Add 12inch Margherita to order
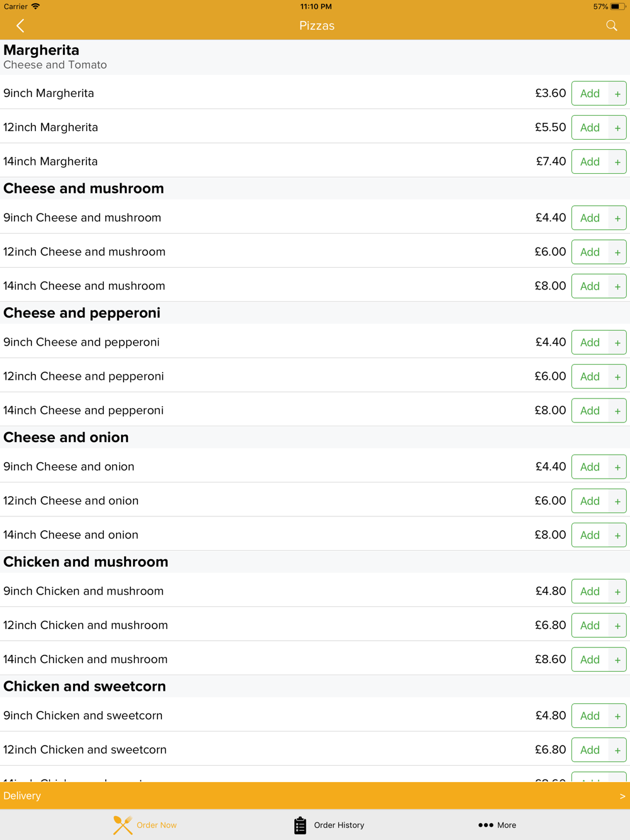The height and width of the screenshot is (840, 630). point(590,128)
